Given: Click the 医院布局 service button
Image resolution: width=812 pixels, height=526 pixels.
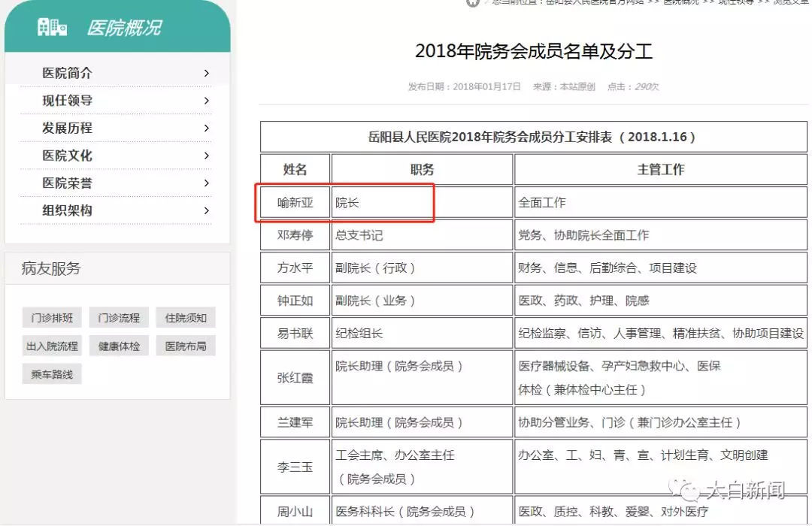Looking at the screenshot, I should [185, 346].
